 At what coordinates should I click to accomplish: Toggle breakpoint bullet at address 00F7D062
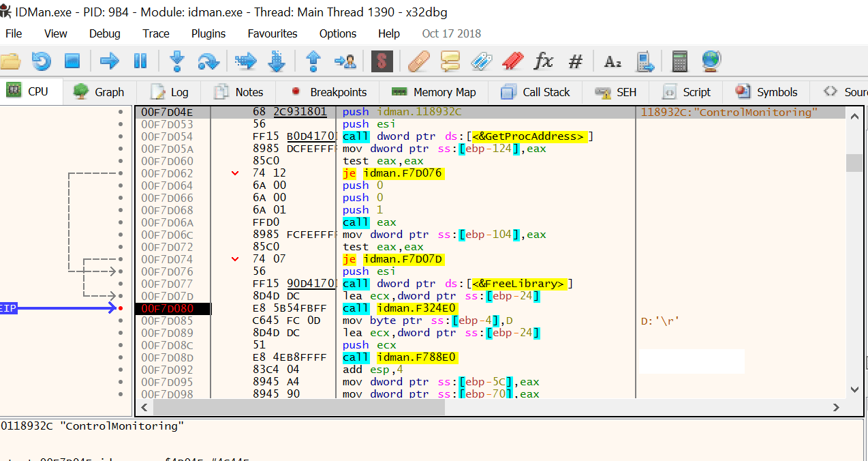pos(121,173)
